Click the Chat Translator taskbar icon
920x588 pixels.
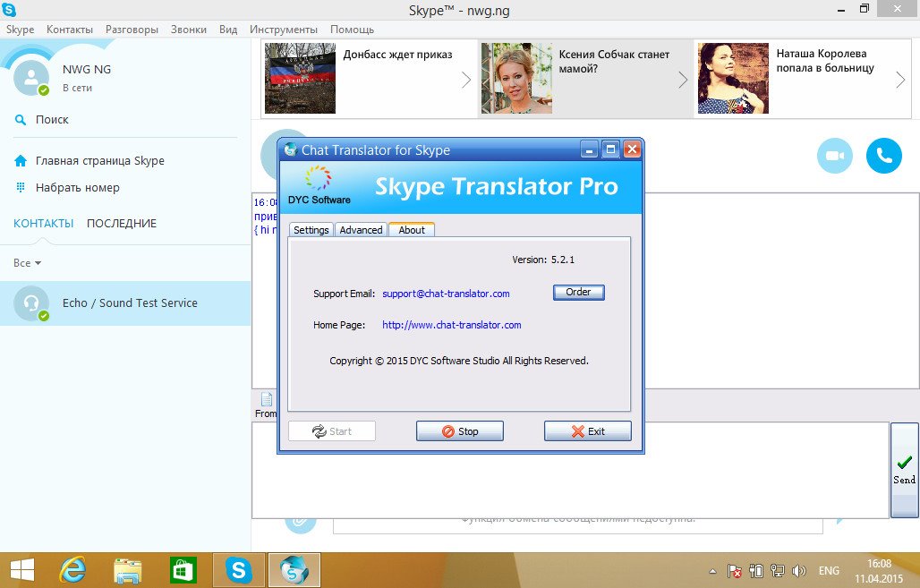pos(294,570)
